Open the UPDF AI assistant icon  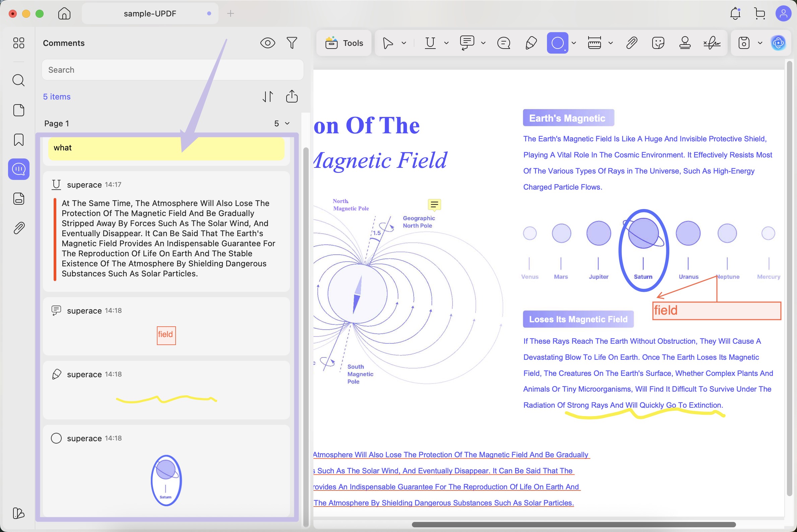click(778, 43)
